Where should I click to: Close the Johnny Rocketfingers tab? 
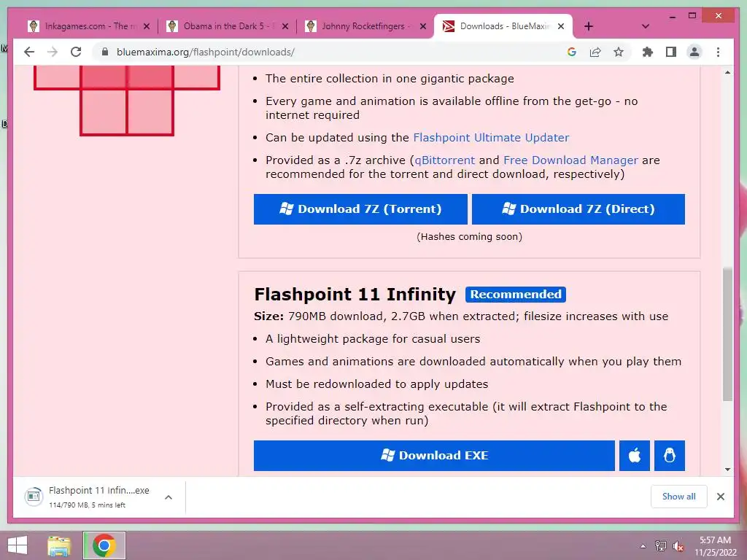pyautogui.click(x=423, y=27)
